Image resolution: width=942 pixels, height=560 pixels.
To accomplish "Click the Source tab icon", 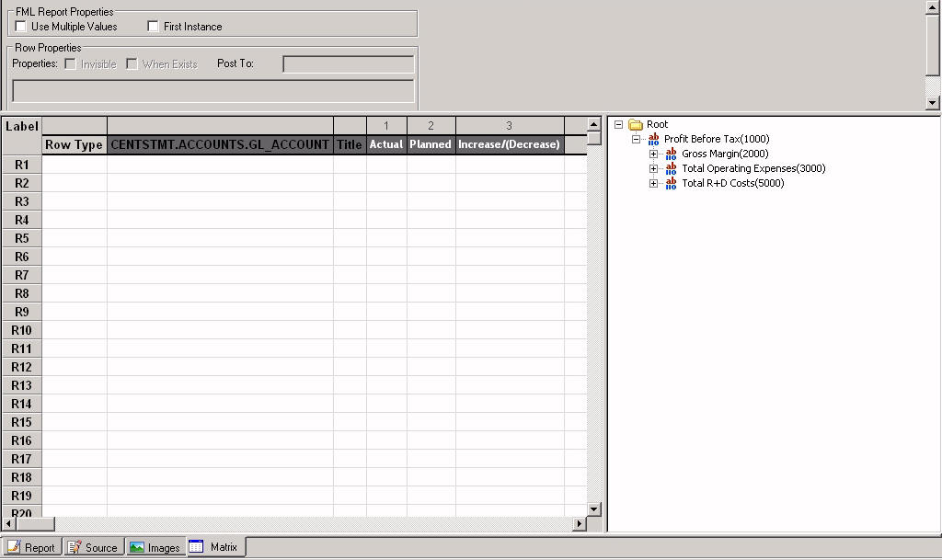I will pyautogui.click(x=74, y=547).
